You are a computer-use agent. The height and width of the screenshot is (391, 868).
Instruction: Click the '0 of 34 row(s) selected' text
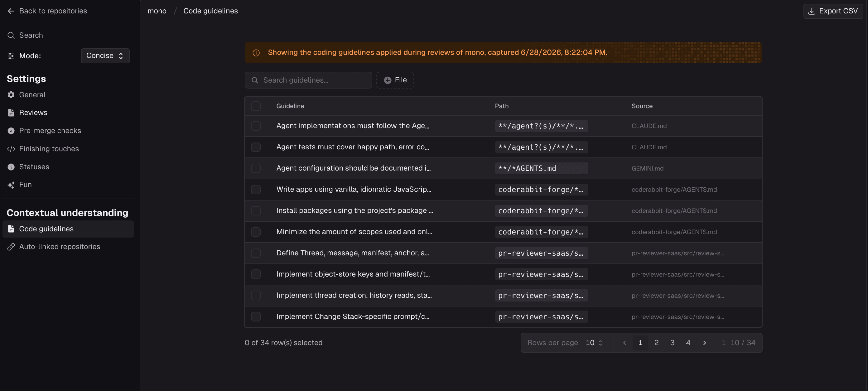click(283, 343)
